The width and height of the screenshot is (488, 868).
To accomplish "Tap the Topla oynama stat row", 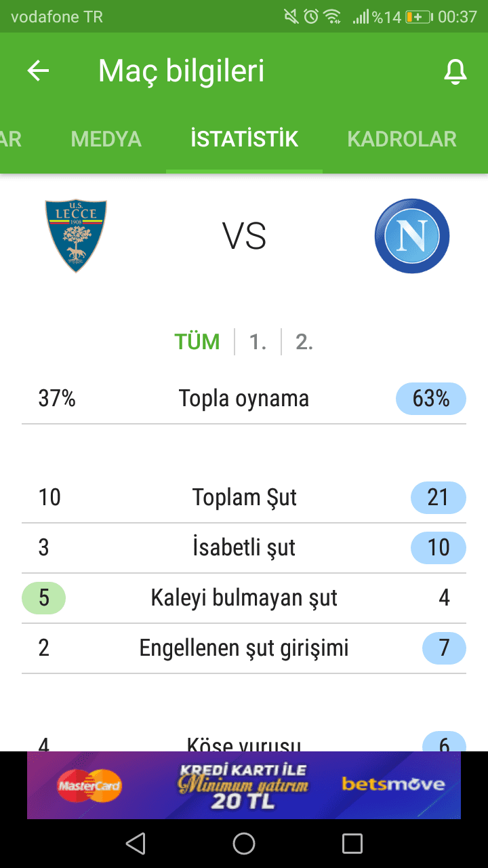I will pyautogui.click(x=244, y=399).
